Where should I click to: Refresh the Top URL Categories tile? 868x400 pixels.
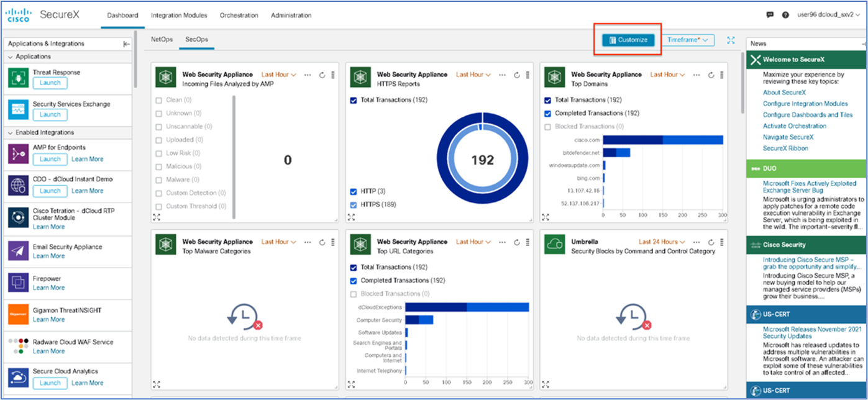[517, 242]
